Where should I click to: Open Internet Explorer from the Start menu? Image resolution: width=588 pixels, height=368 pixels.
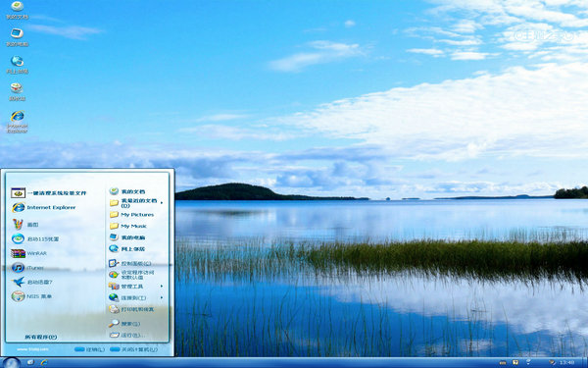[x=43, y=207]
